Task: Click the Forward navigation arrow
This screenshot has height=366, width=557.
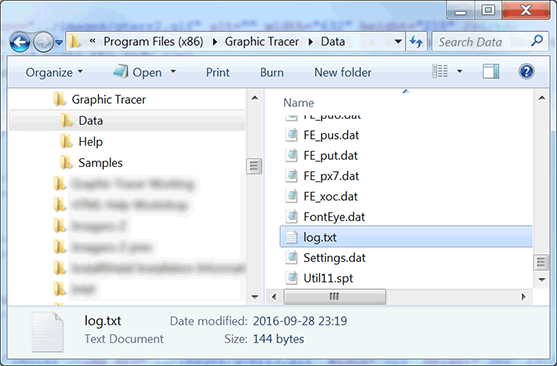Action: tap(43, 42)
